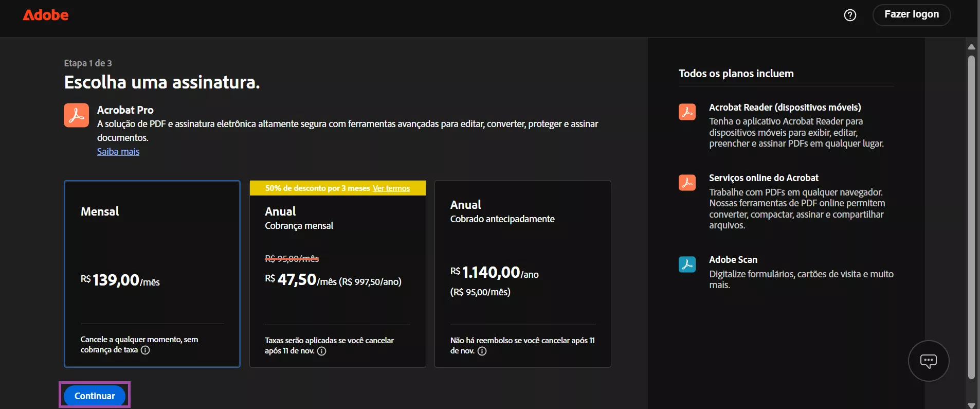Click the Fazer logon button
Image resolution: width=980 pixels, height=409 pixels.
912,15
